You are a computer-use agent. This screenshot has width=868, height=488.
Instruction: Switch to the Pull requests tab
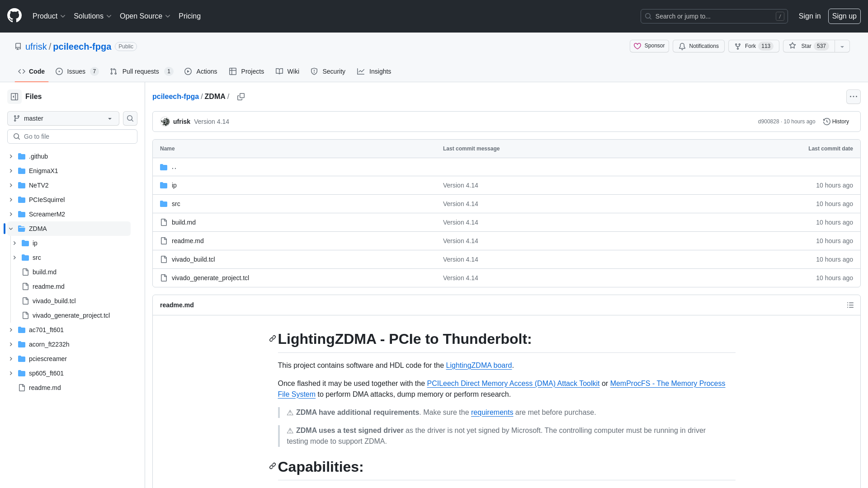click(x=142, y=71)
